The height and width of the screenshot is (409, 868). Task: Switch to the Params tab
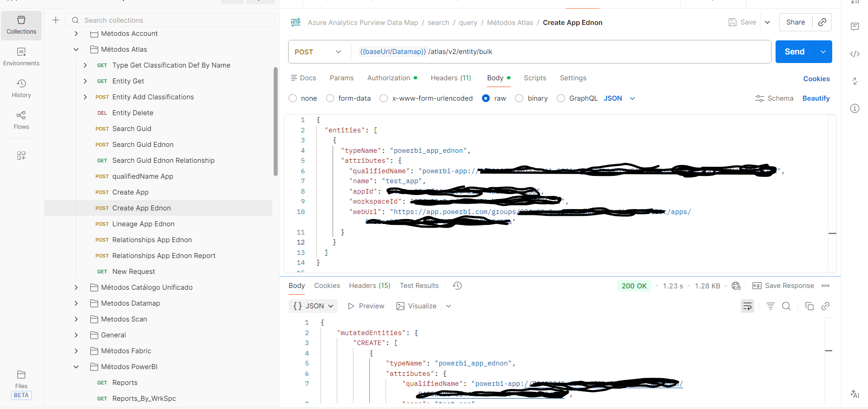click(x=342, y=78)
